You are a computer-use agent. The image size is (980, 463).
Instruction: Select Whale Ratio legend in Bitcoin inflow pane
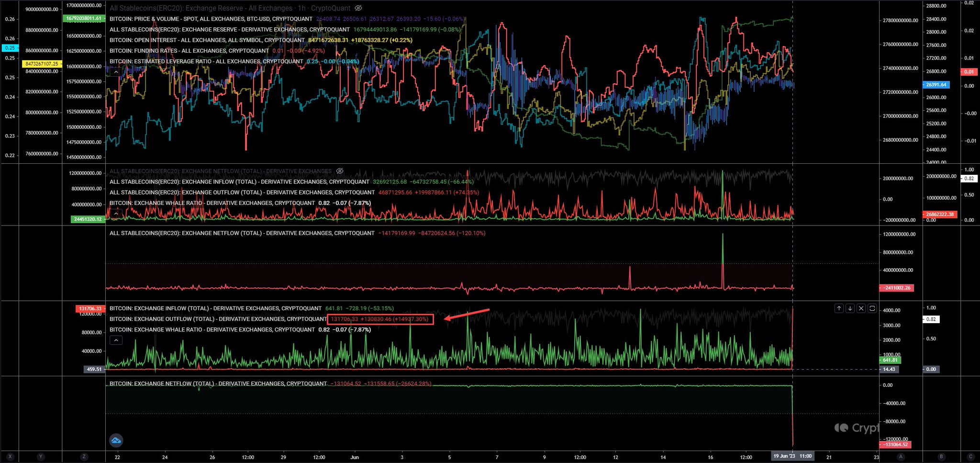tap(212, 329)
